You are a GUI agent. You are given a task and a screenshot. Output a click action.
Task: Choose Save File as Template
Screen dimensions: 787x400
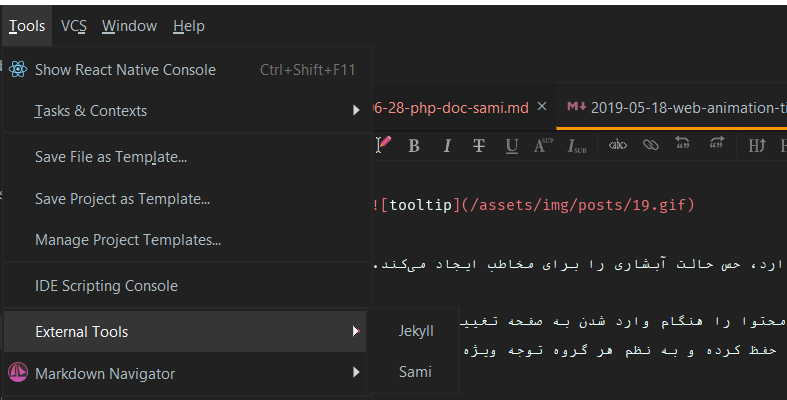click(111, 157)
